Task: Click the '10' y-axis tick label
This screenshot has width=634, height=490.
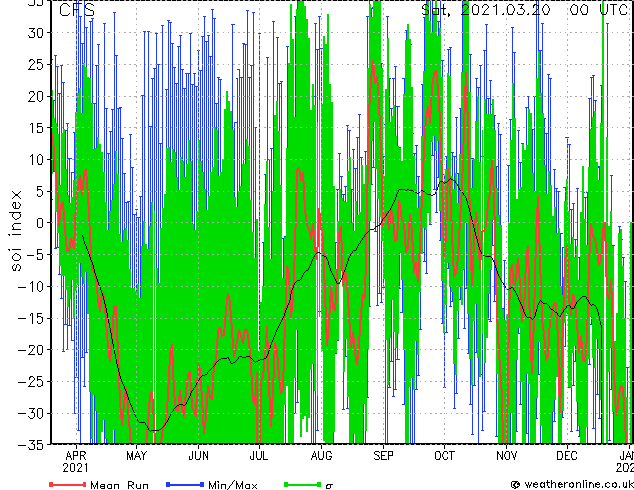Action: coord(37,160)
